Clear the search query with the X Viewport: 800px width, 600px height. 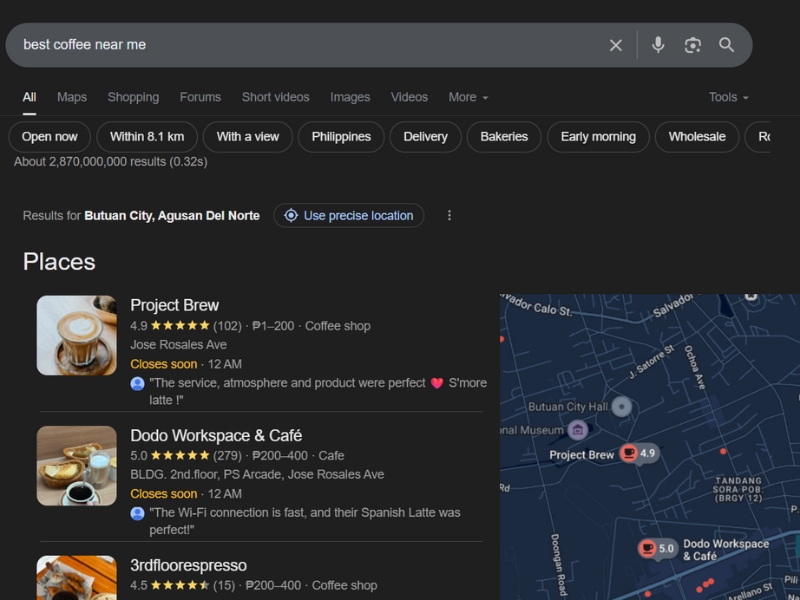[616, 45]
